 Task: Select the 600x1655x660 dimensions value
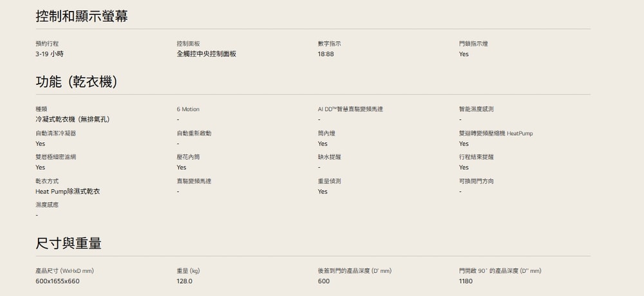tap(57, 281)
